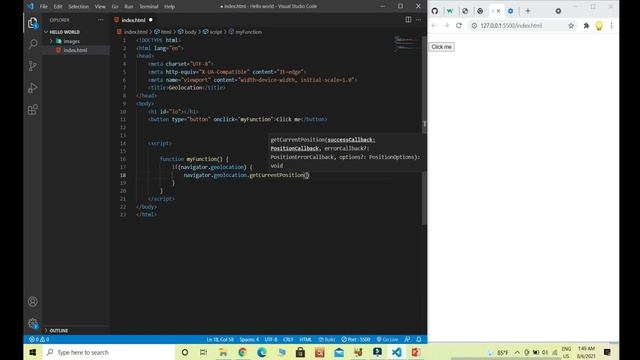Open Chrome extensions puzzle icon
Viewport: 640px width, 360px height.
tap(587, 26)
